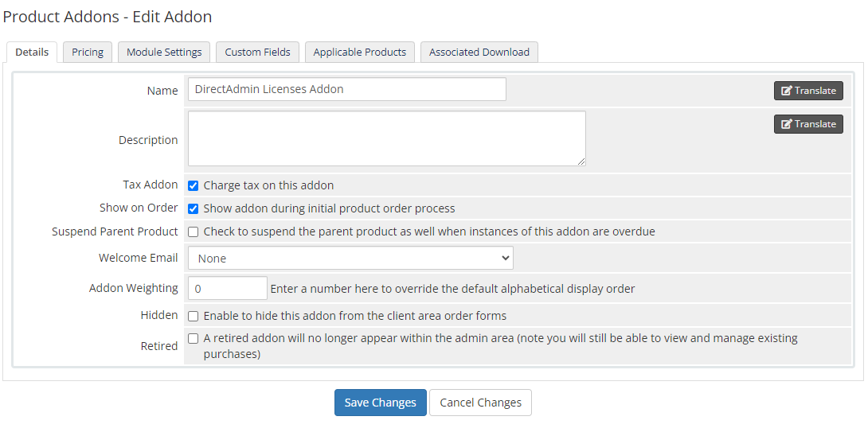Click the Addon Weighting help text

click(452, 289)
